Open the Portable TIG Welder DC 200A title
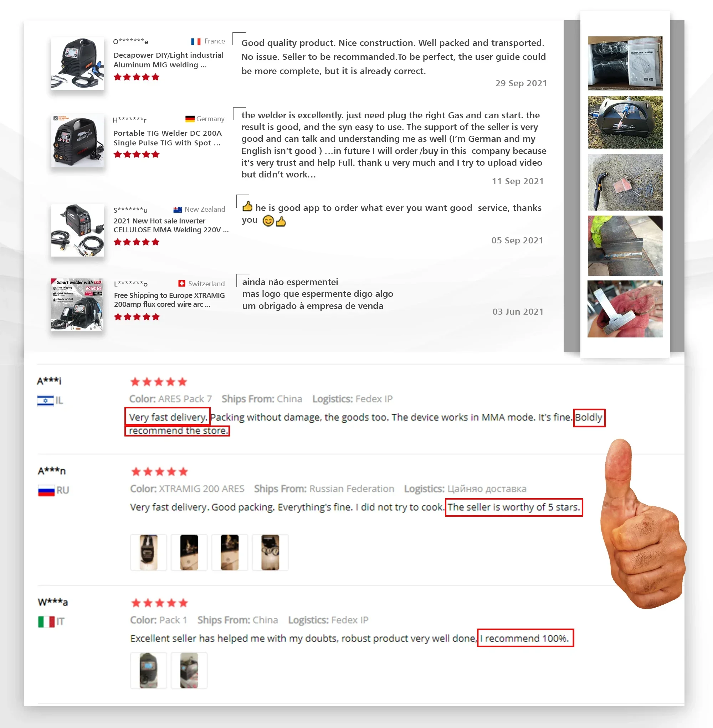The image size is (713, 728). click(x=168, y=138)
